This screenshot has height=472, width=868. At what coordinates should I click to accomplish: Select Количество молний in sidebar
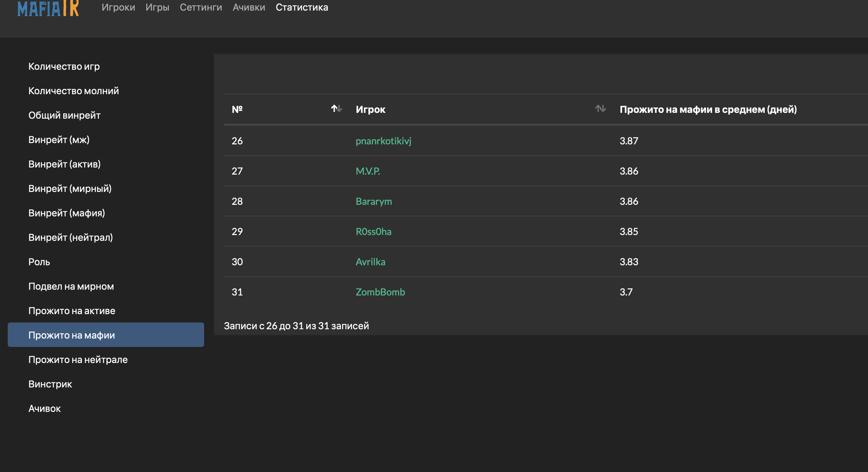[106, 91]
